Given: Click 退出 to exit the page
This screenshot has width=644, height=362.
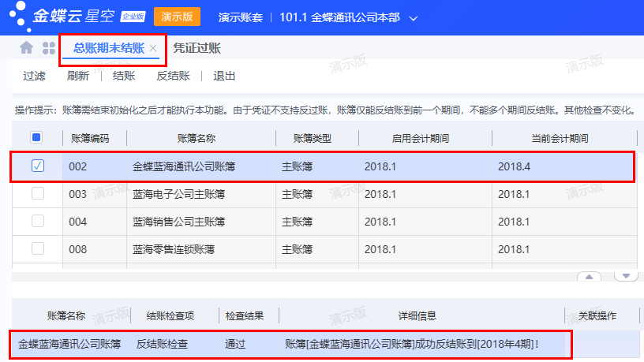Looking at the screenshot, I should tap(224, 76).
